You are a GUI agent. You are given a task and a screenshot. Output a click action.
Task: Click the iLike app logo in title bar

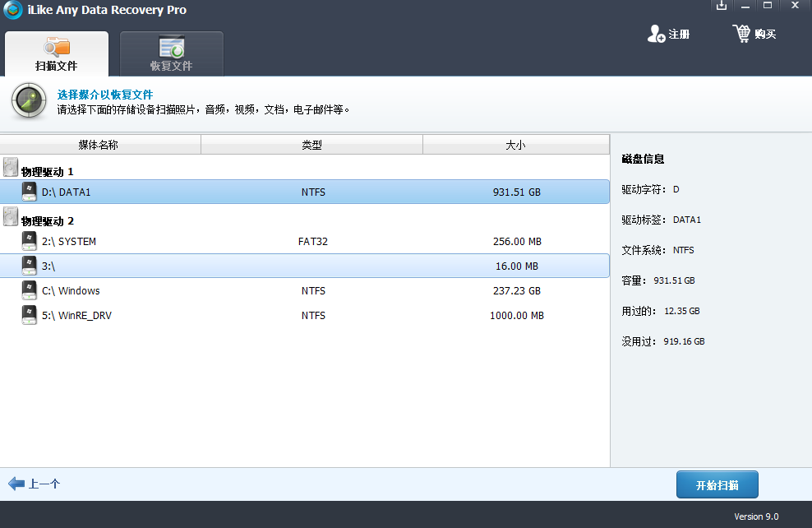13,11
